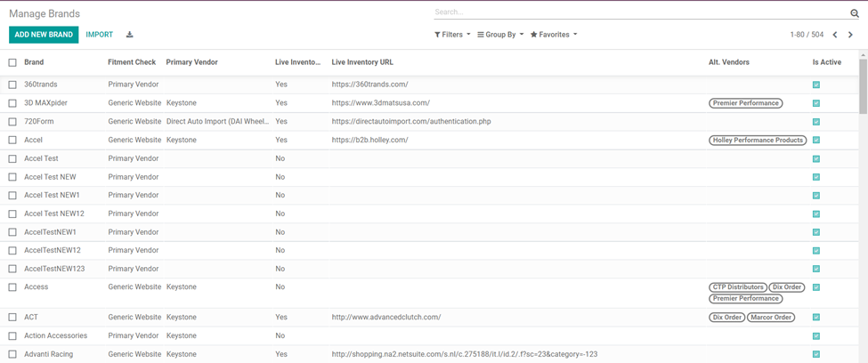Open the 360trands brand record
The height and width of the screenshot is (363, 868).
coord(41,85)
